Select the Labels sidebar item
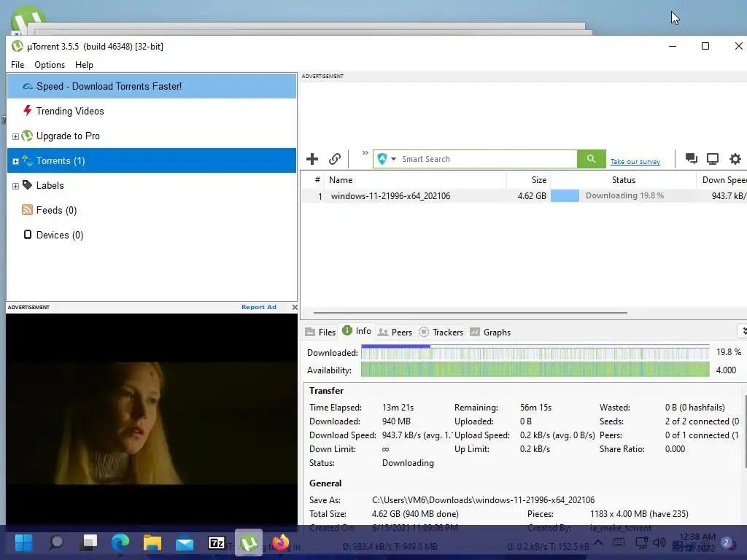Image resolution: width=747 pixels, height=560 pixels. click(x=50, y=186)
